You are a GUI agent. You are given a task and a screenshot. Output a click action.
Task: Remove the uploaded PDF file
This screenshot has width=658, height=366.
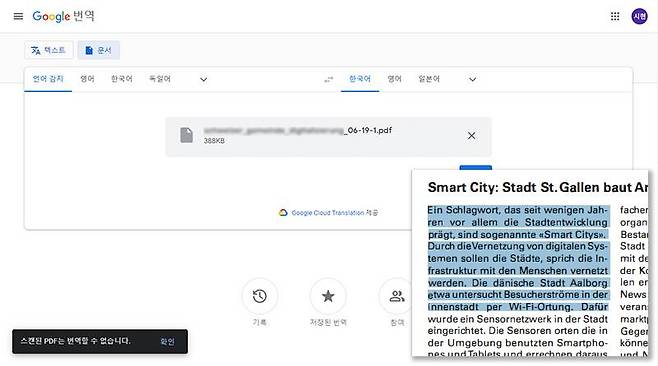point(472,136)
